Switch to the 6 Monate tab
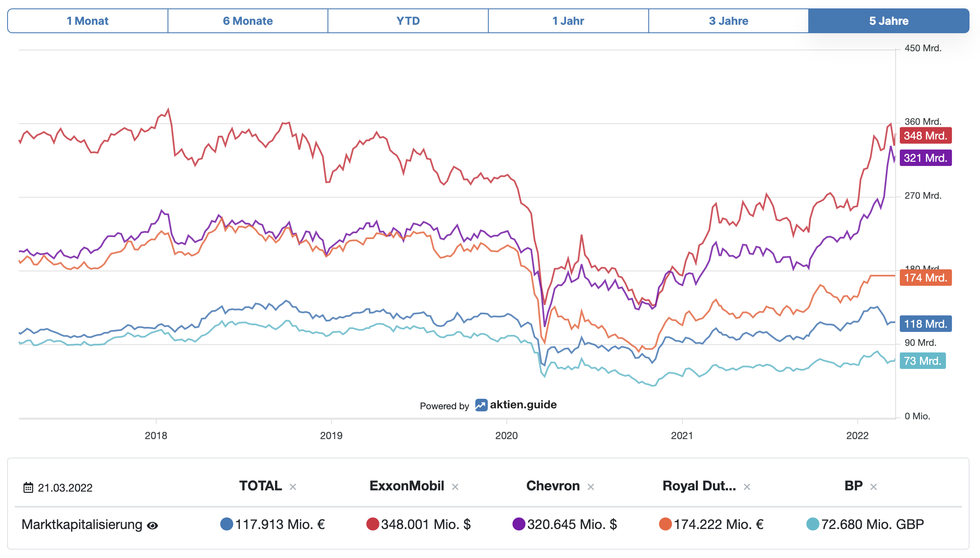 248,21
